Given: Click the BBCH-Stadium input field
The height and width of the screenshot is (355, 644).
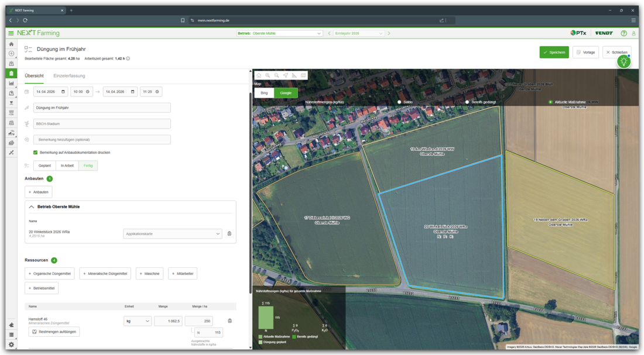Looking at the screenshot, I should click(x=102, y=124).
